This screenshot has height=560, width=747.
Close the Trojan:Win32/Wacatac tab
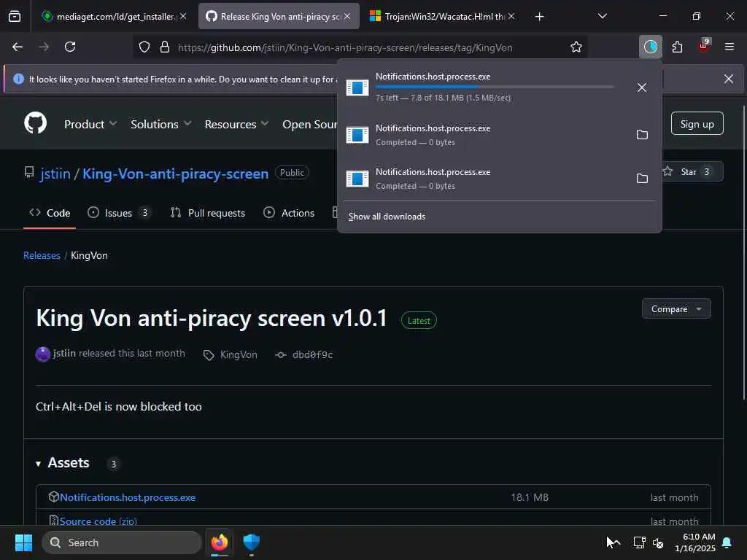pos(511,16)
